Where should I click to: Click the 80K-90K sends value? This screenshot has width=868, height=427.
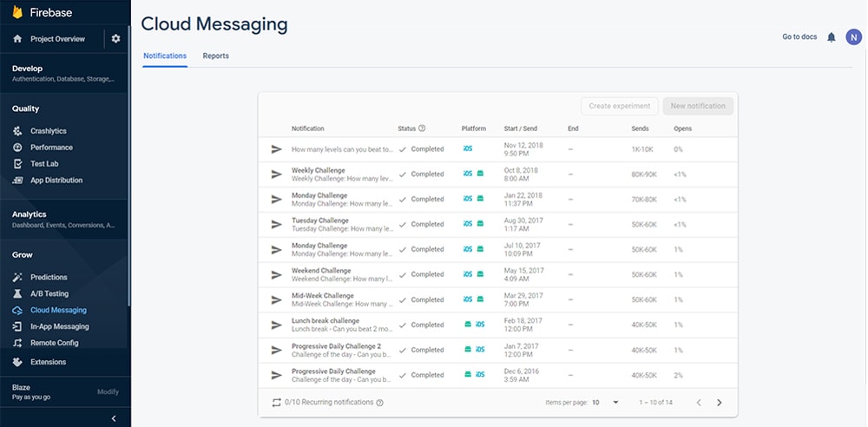coord(644,174)
